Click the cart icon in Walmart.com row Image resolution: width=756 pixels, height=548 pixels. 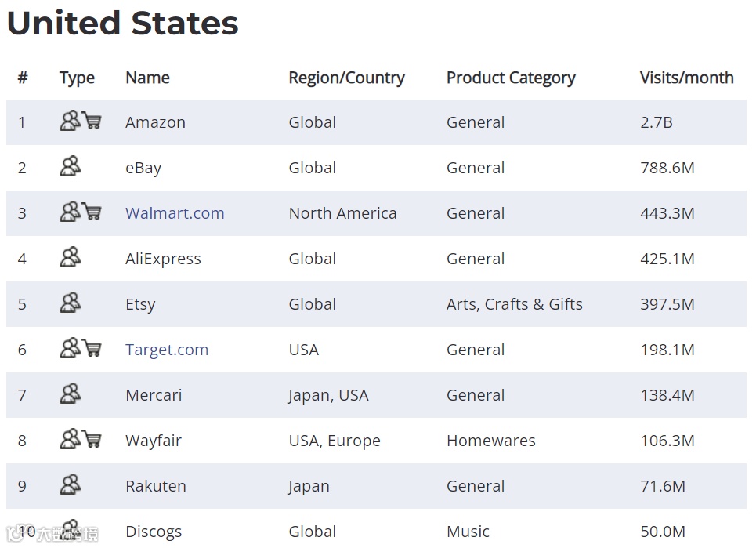tap(92, 212)
